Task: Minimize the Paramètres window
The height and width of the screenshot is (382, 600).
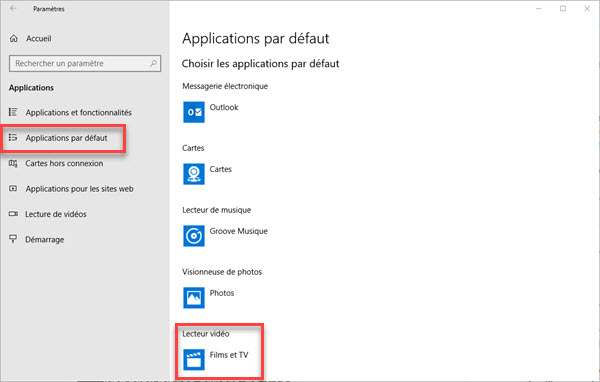Action: (x=539, y=8)
